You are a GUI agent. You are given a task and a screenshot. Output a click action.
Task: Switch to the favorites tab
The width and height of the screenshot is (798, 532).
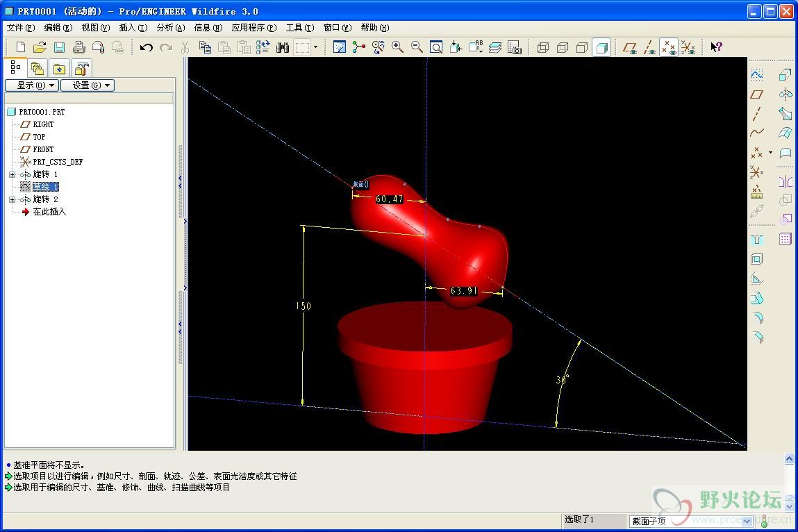pos(59,68)
